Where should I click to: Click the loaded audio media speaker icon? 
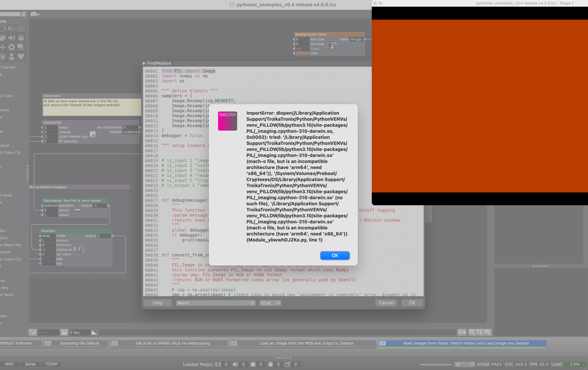(x=235, y=364)
